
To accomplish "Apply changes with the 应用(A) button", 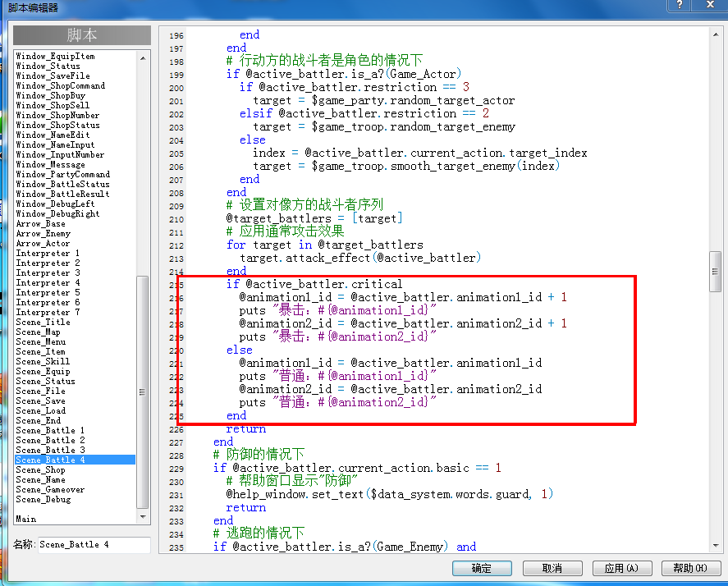I will pos(621,568).
